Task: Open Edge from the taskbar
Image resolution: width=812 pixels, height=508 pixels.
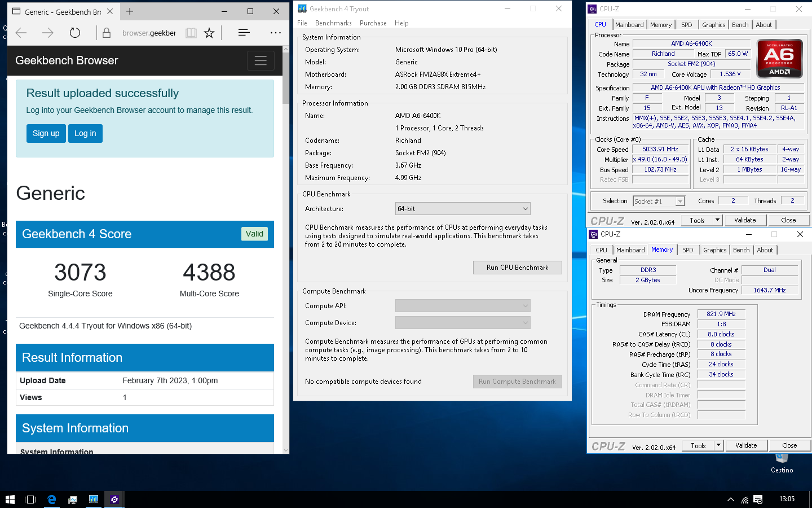Action: [x=52, y=500]
